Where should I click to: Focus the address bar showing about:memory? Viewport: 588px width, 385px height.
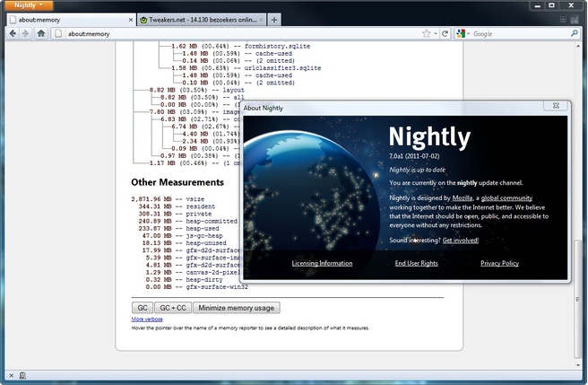240,34
